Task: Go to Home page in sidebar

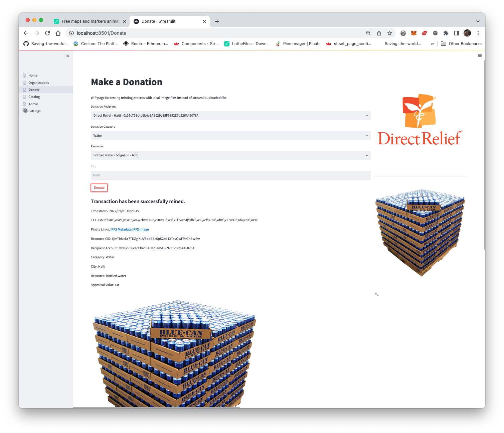Action: pyautogui.click(x=33, y=76)
